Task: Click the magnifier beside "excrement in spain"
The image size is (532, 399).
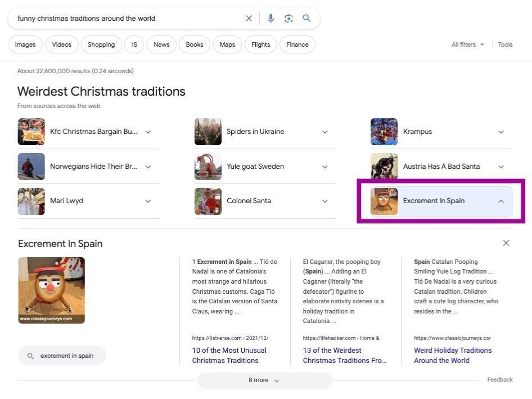Action: [31, 355]
